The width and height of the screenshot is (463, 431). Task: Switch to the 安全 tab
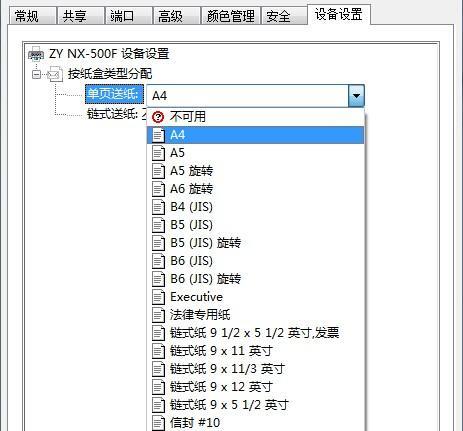pyautogui.click(x=284, y=16)
